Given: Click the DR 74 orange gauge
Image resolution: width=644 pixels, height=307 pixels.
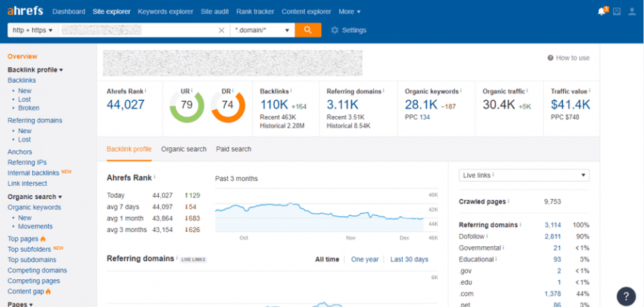Looking at the screenshot, I should coord(228,105).
